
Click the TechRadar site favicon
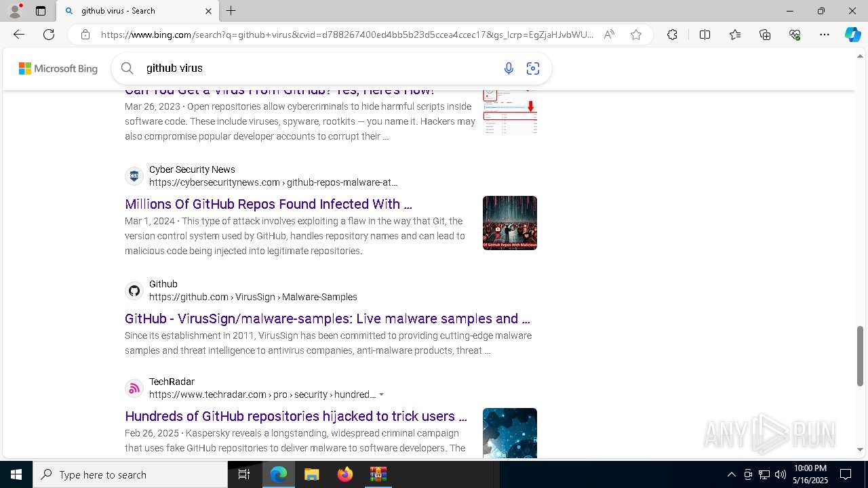click(x=134, y=388)
